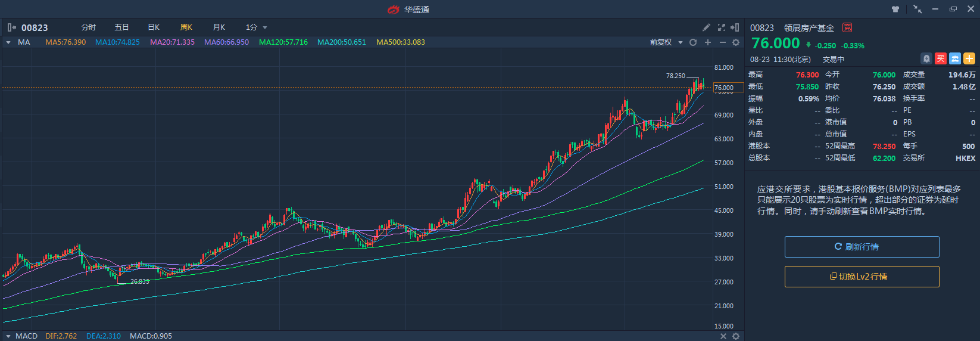The image size is (980, 341).
Task: Collapse the right quote panel with the arrow icon
Action: (x=735, y=27)
